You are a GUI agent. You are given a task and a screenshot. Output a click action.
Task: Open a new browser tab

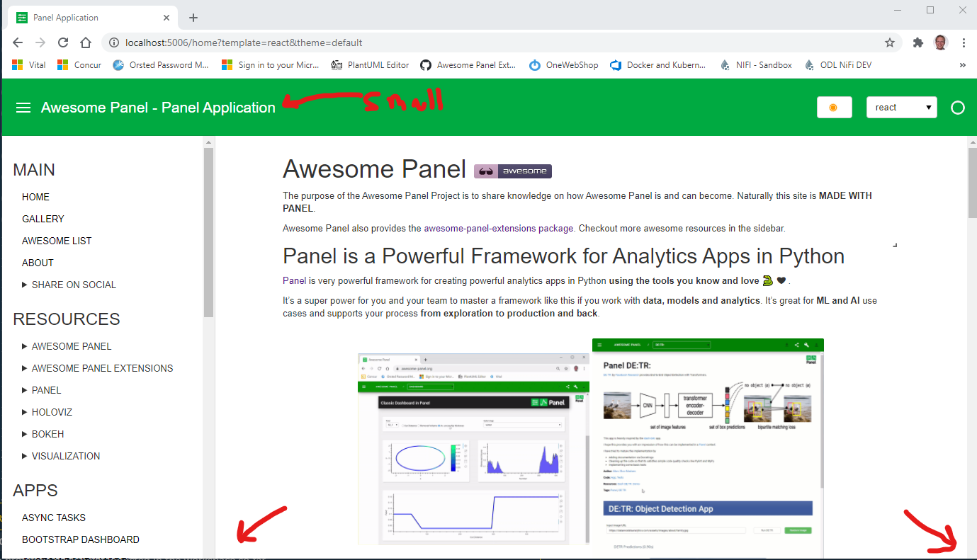(x=193, y=18)
